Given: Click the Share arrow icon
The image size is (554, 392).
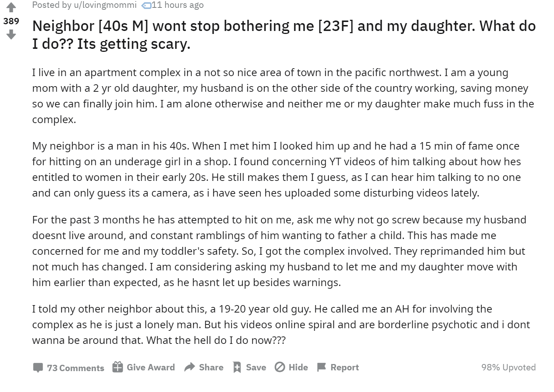Looking at the screenshot, I should click(190, 367).
